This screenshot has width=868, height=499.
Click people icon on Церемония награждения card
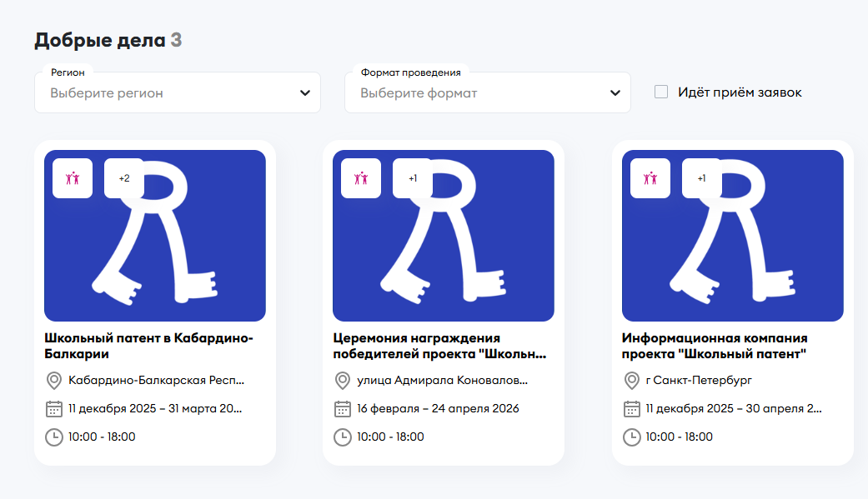point(361,178)
